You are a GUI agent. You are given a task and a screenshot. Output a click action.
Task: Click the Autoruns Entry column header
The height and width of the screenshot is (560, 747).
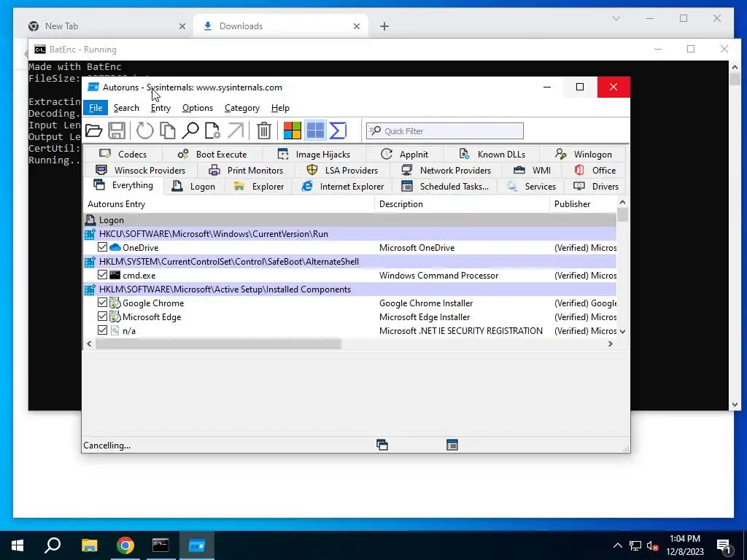coord(228,204)
